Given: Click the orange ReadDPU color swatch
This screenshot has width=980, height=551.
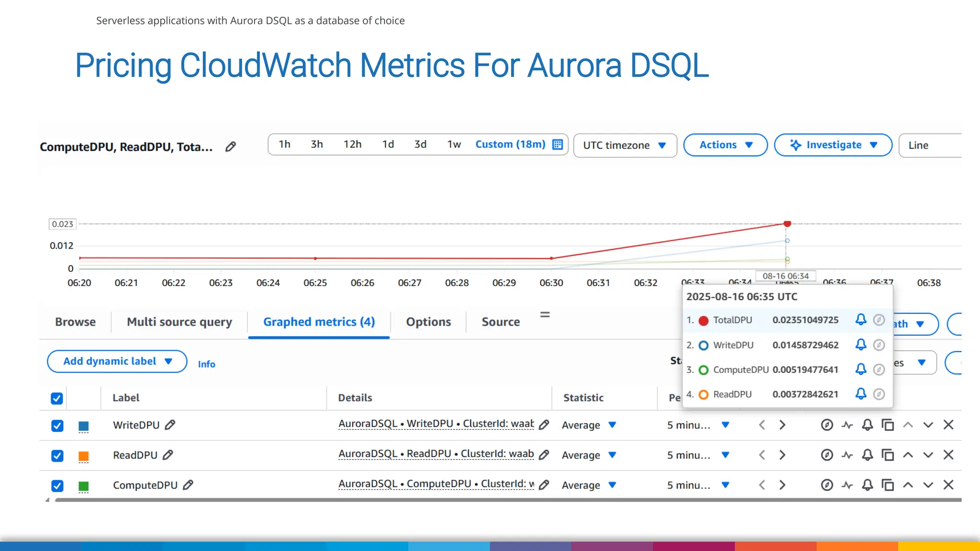Looking at the screenshot, I should 83,456.
